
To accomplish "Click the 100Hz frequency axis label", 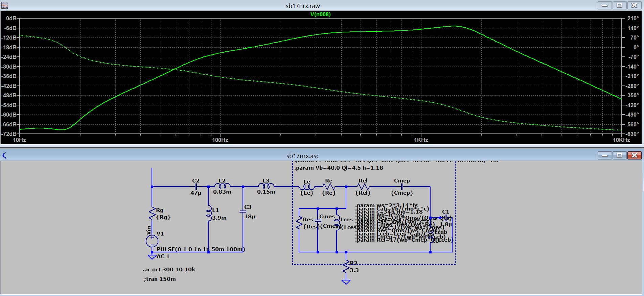I will pos(220,140).
